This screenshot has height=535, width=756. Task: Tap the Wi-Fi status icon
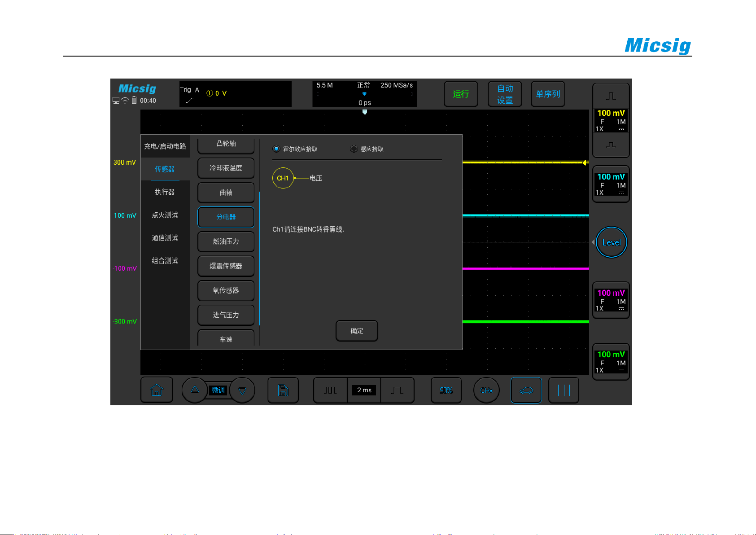pyautogui.click(x=125, y=101)
